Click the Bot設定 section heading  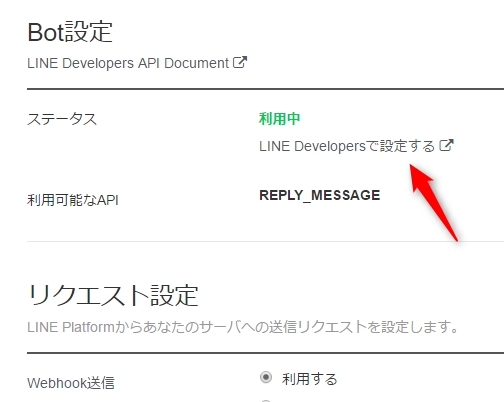pyautogui.click(x=70, y=32)
